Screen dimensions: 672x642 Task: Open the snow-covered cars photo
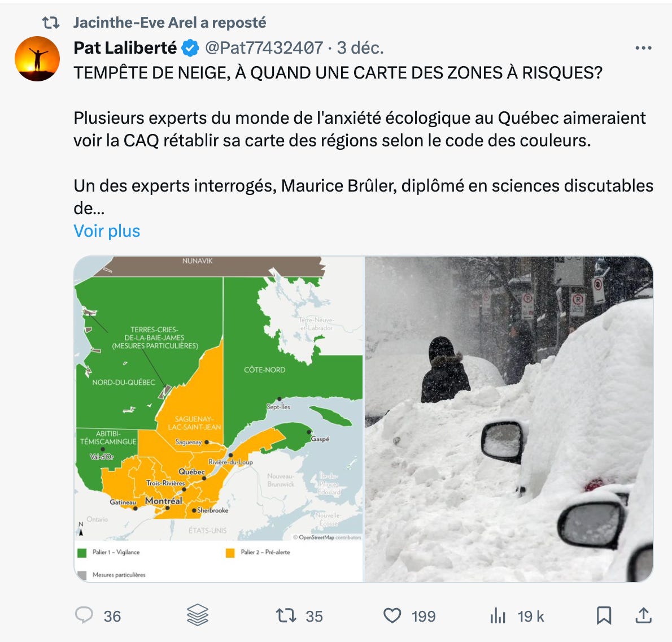coord(509,419)
